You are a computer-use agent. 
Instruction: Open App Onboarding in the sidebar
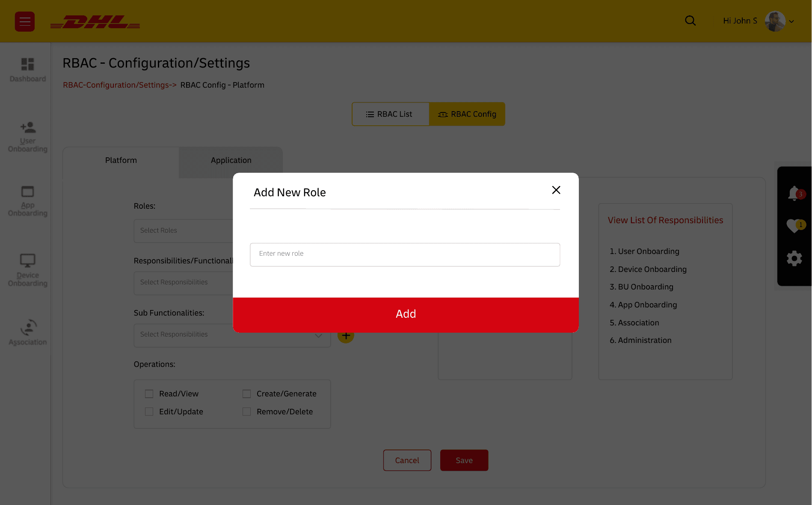point(28,201)
